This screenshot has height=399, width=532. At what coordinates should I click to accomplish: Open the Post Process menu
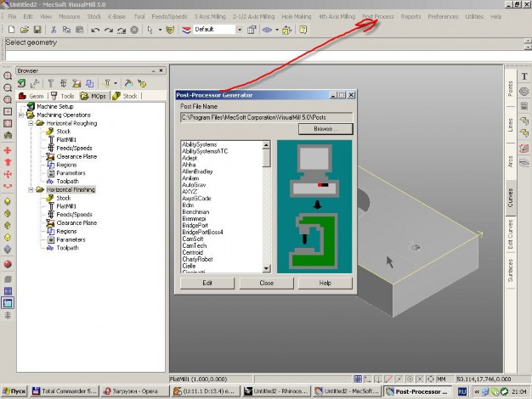point(378,16)
